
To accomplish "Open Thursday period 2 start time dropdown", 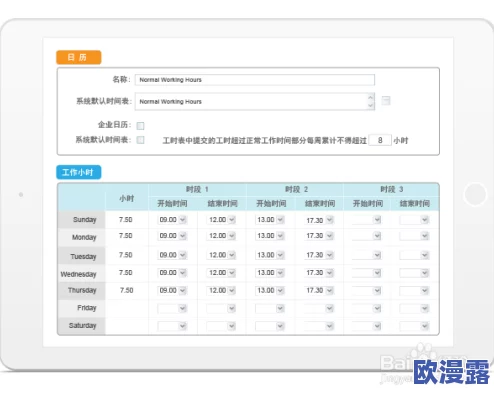I will pyautogui.click(x=270, y=290).
